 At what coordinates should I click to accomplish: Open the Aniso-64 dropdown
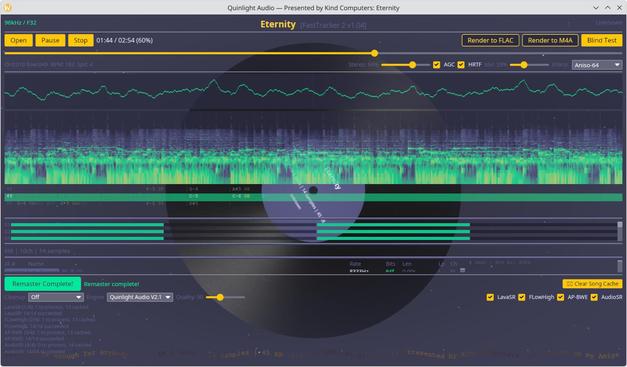[x=597, y=65]
